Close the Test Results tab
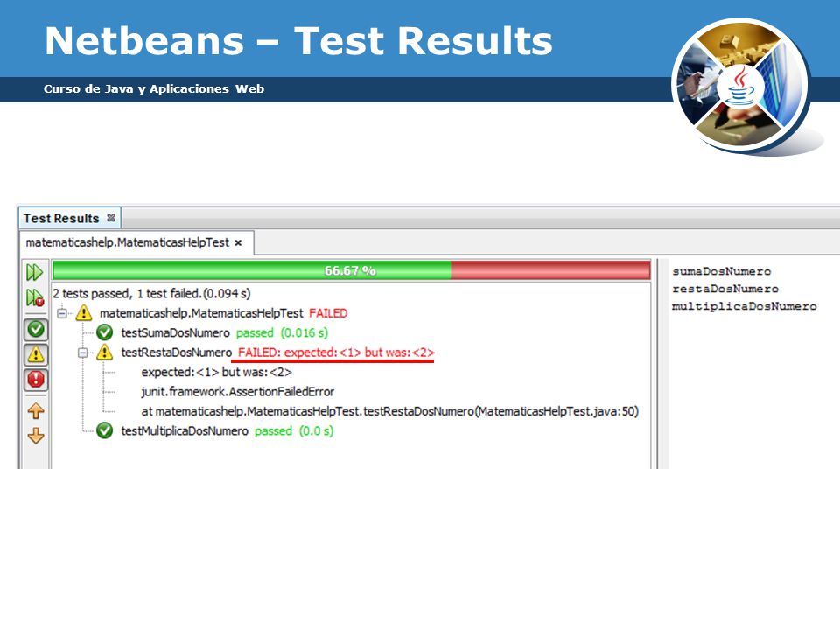 (x=111, y=218)
